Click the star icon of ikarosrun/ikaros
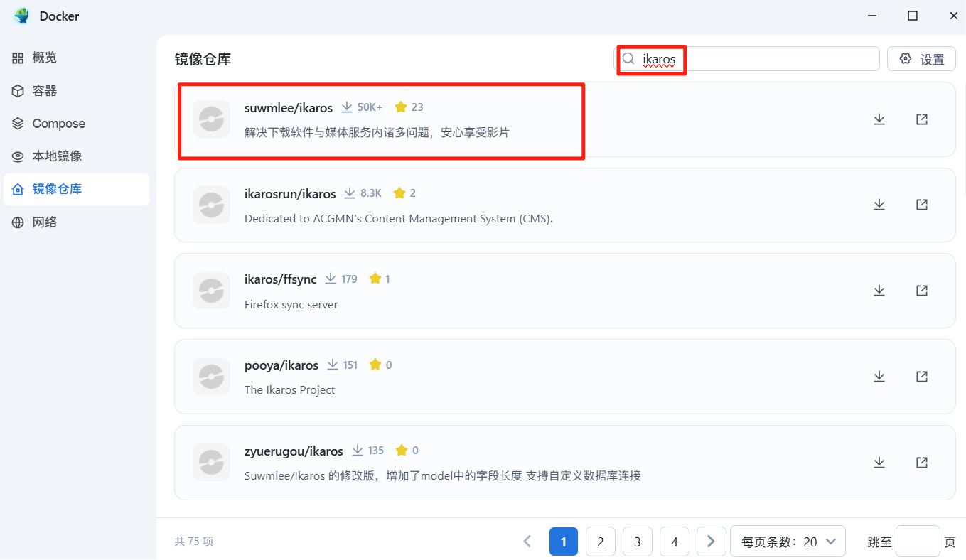966x560 pixels. point(399,193)
